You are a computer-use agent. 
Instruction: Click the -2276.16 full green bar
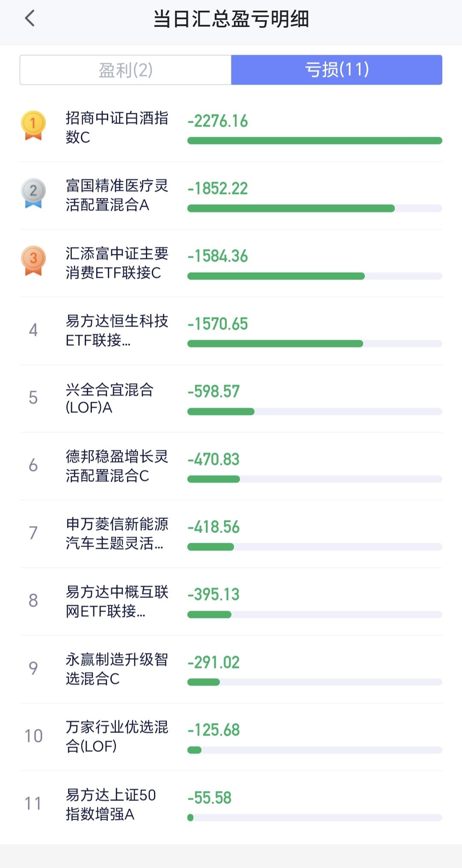315,141
